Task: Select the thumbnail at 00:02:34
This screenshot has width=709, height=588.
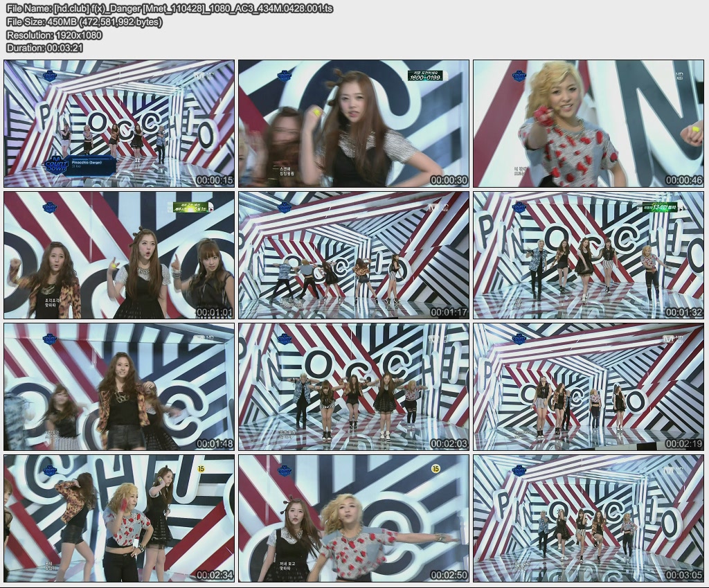Action: 118,519
